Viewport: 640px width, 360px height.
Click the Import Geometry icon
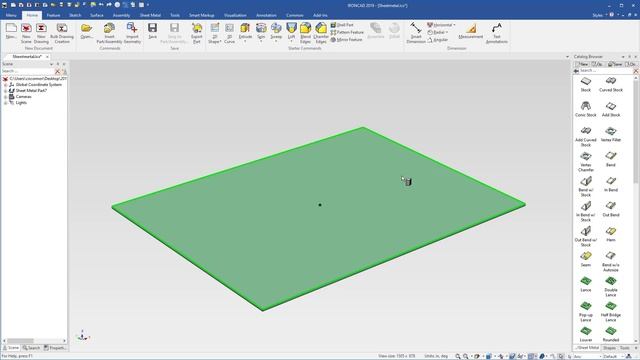[x=132, y=33]
